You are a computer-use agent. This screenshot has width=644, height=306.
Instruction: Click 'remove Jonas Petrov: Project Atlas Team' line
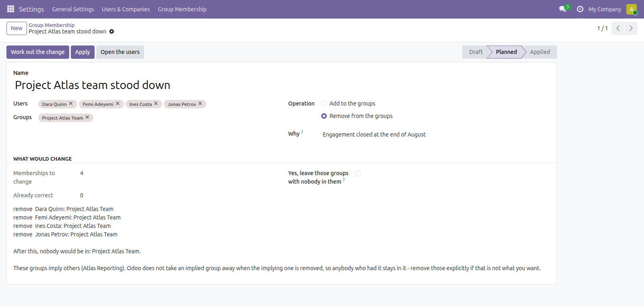[x=65, y=234]
